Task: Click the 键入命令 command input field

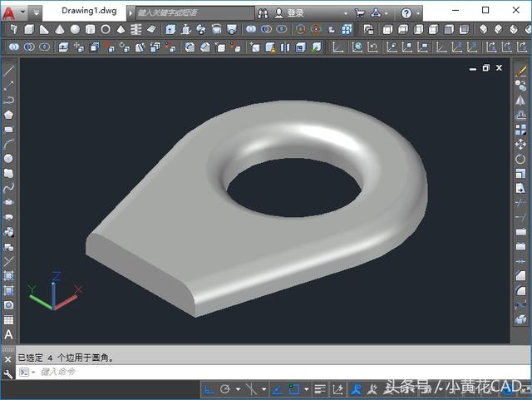Action: (166, 372)
